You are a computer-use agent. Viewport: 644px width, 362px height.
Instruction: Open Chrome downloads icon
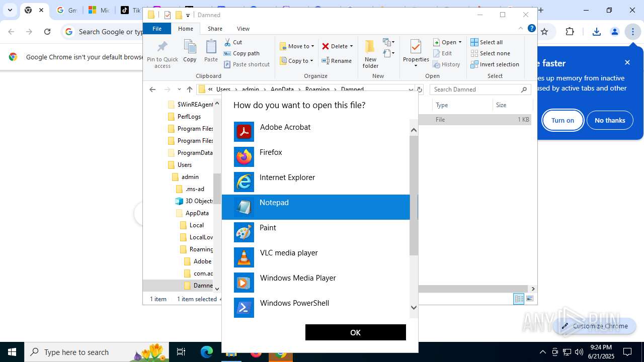click(597, 32)
